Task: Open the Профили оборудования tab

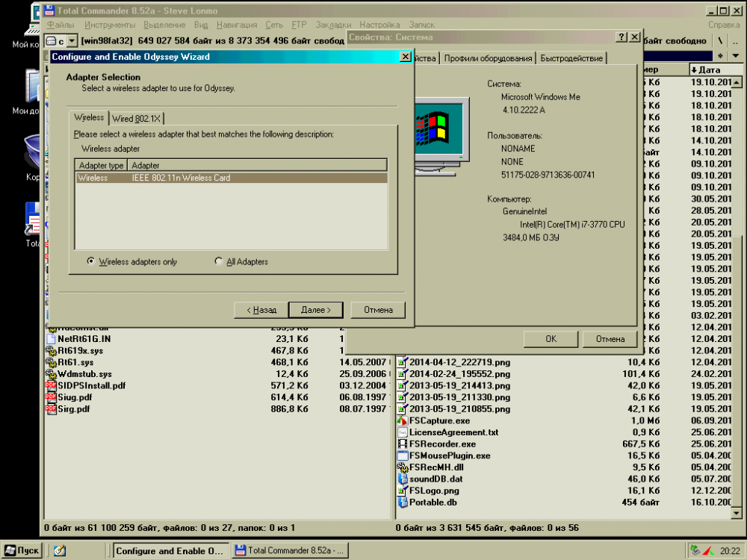Action: click(488, 58)
